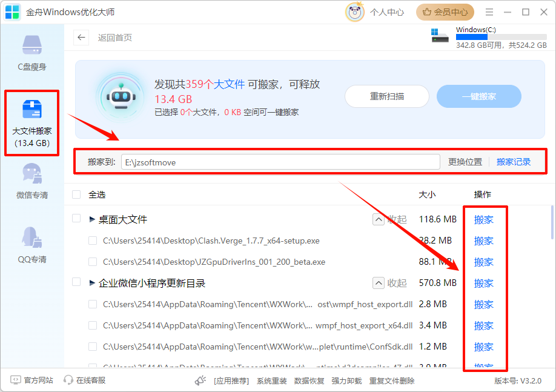Screen dimensions: 556x392
Task: Click 收起 chevron for 桌面大文件
Action: pos(379,219)
